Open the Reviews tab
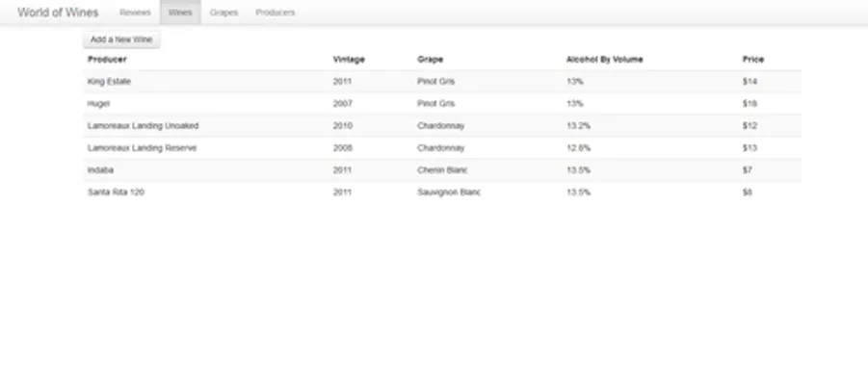Viewport: 868px width, 385px height. pos(135,13)
